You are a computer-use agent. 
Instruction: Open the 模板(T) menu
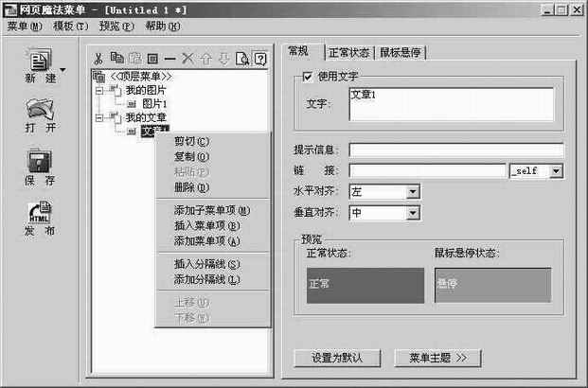(x=70, y=26)
